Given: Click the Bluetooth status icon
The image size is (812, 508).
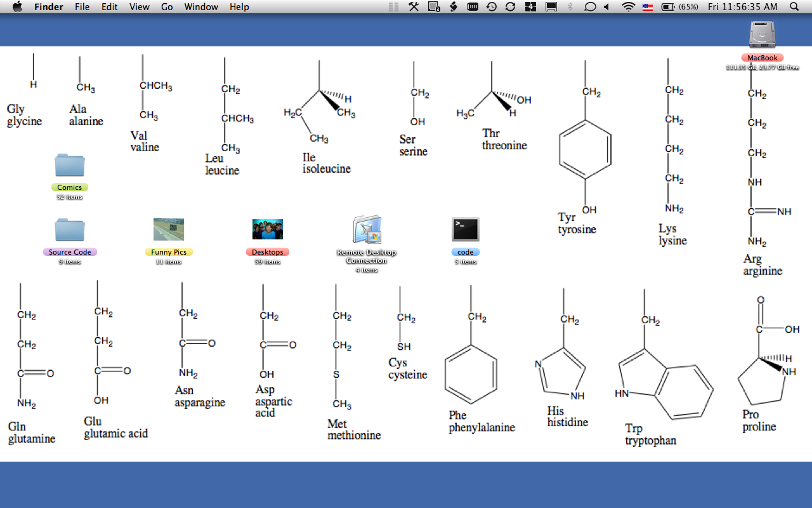Looking at the screenshot, I should 570,7.
